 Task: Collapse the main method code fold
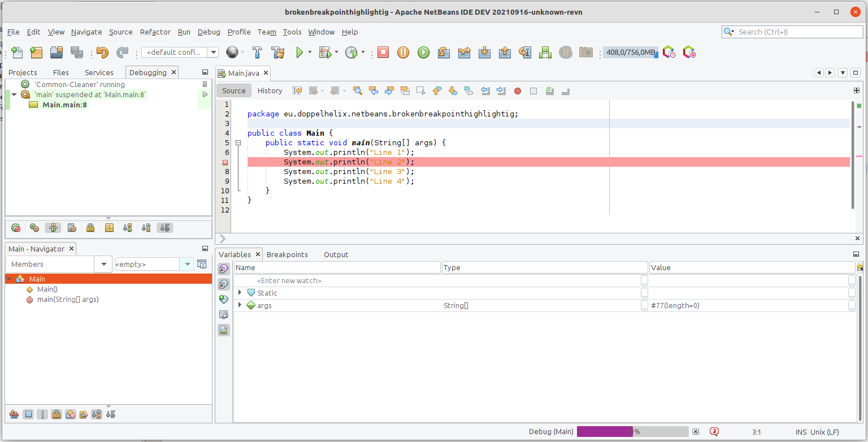point(238,143)
